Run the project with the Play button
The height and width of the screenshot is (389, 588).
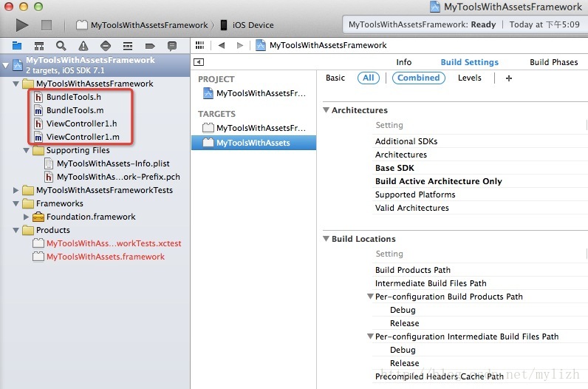pyautogui.click(x=21, y=25)
